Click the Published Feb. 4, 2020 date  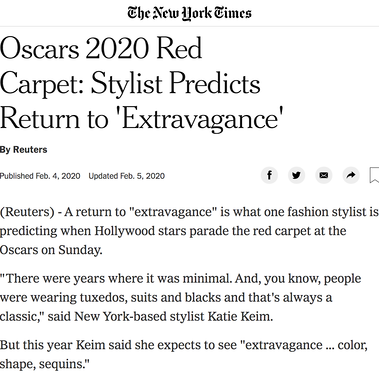(x=40, y=176)
